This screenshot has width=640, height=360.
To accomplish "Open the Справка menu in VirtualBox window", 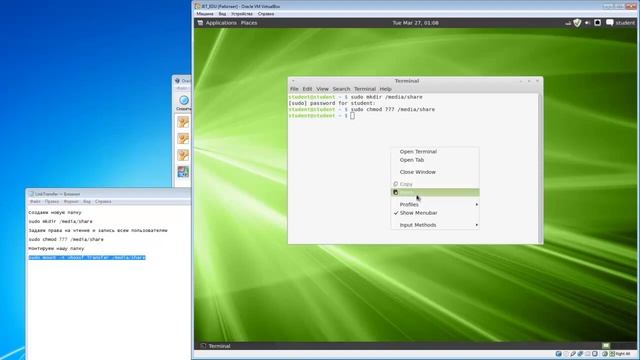I will (x=266, y=14).
